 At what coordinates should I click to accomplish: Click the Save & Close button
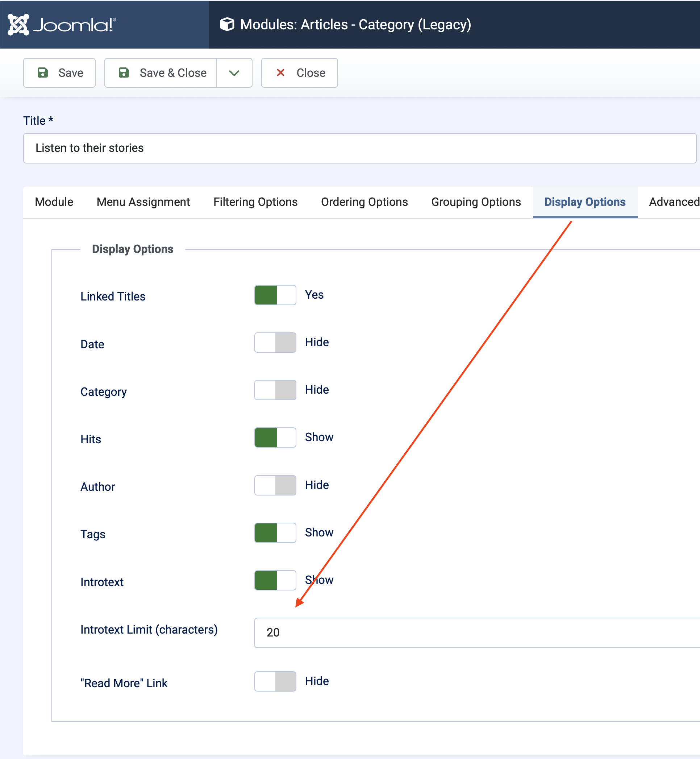tap(161, 73)
